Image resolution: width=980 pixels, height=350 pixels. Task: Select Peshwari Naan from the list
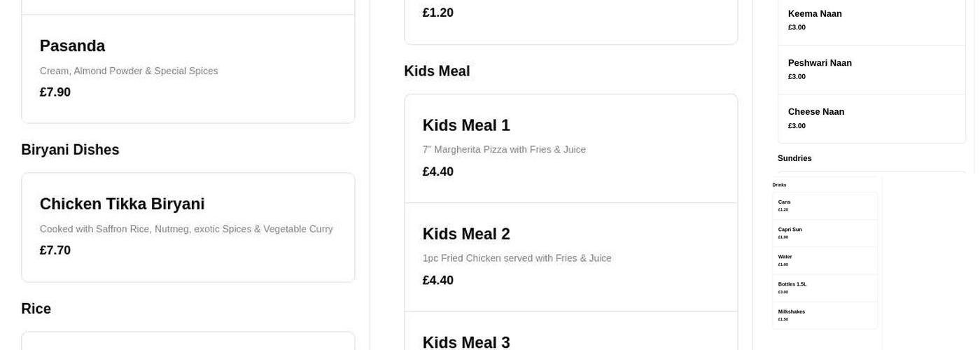tap(871, 69)
